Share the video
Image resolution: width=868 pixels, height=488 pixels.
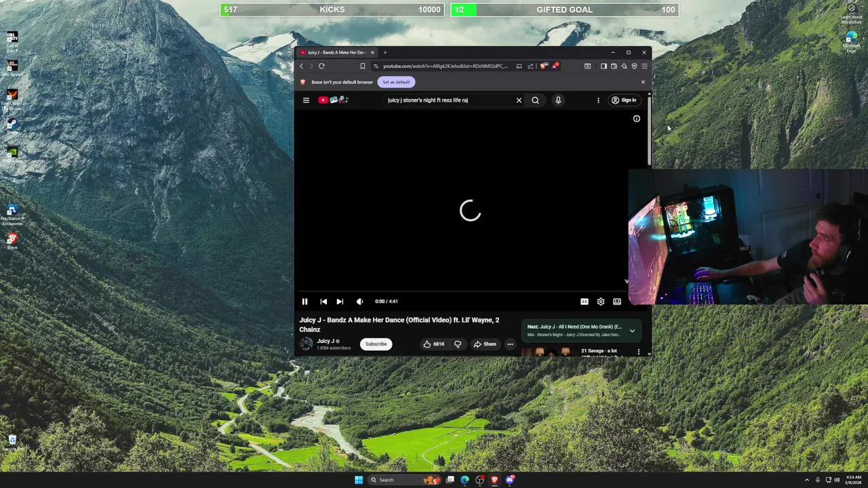click(485, 344)
